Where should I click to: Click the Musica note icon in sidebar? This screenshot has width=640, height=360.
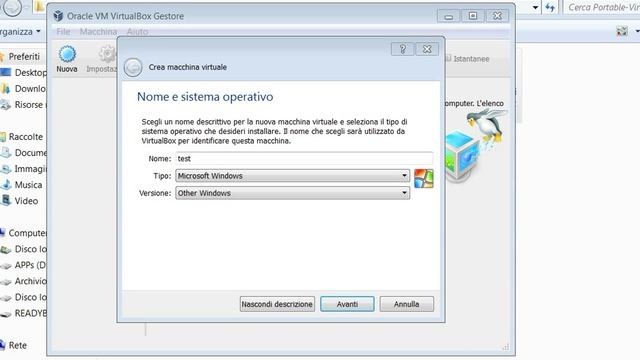(6, 185)
